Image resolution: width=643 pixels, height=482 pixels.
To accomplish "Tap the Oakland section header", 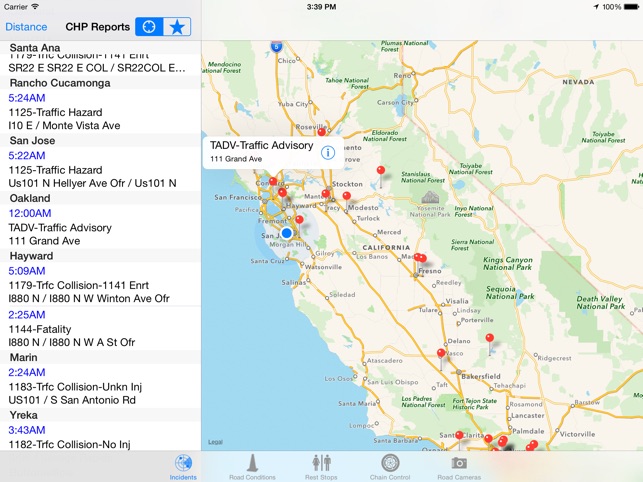I will point(100,198).
